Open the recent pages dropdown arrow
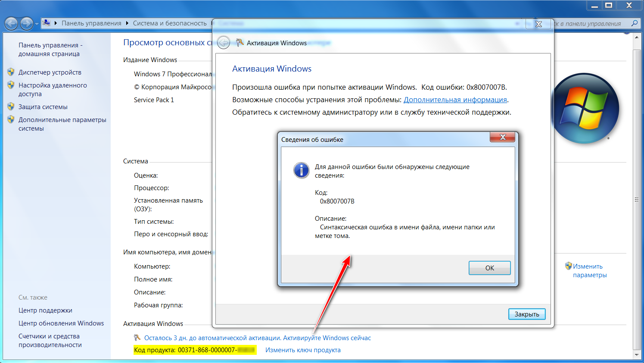The image size is (644, 363). (x=37, y=24)
